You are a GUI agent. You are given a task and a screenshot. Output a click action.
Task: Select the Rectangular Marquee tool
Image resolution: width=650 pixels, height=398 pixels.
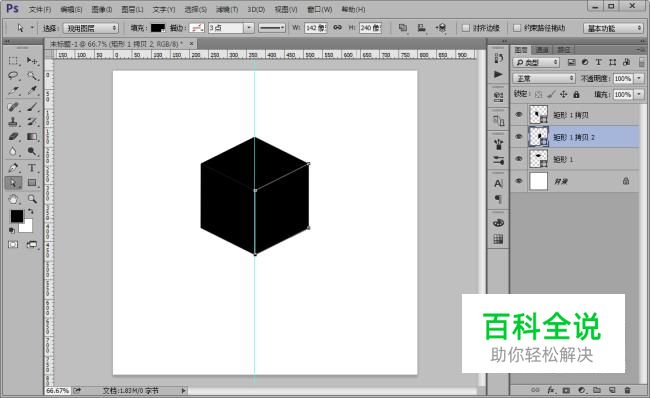click(13, 61)
